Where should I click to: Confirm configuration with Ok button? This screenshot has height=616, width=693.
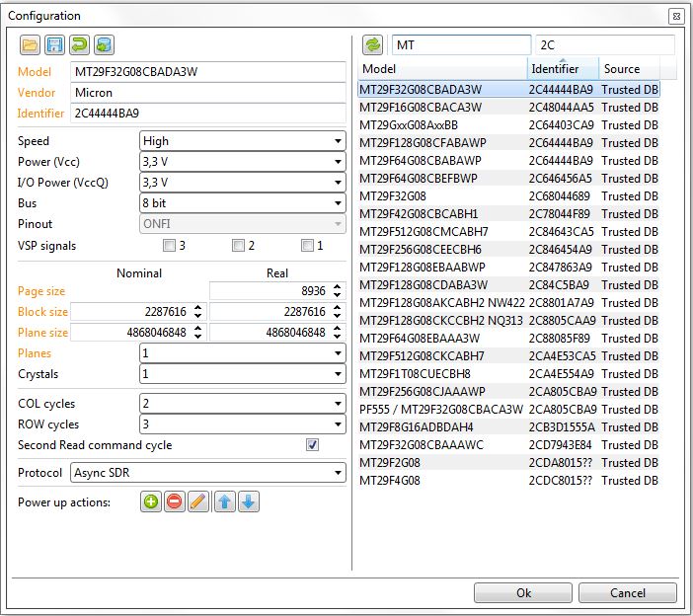(523, 593)
